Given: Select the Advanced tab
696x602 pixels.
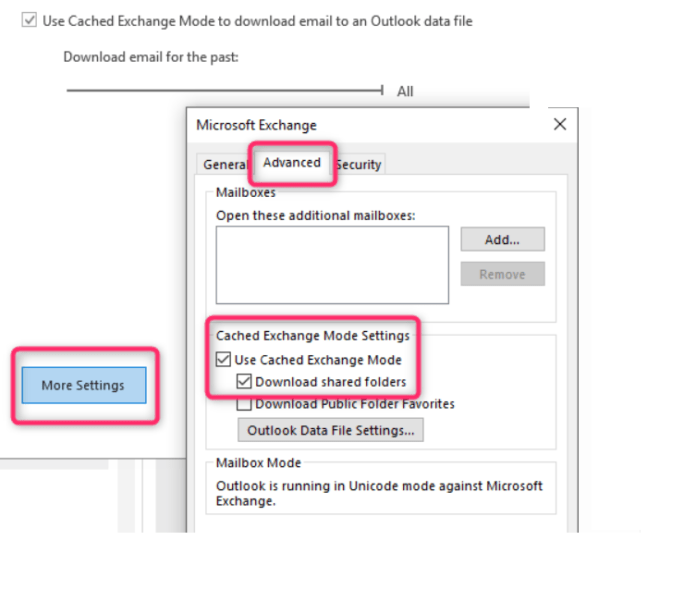Looking at the screenshot, I should tap(292, 162).
